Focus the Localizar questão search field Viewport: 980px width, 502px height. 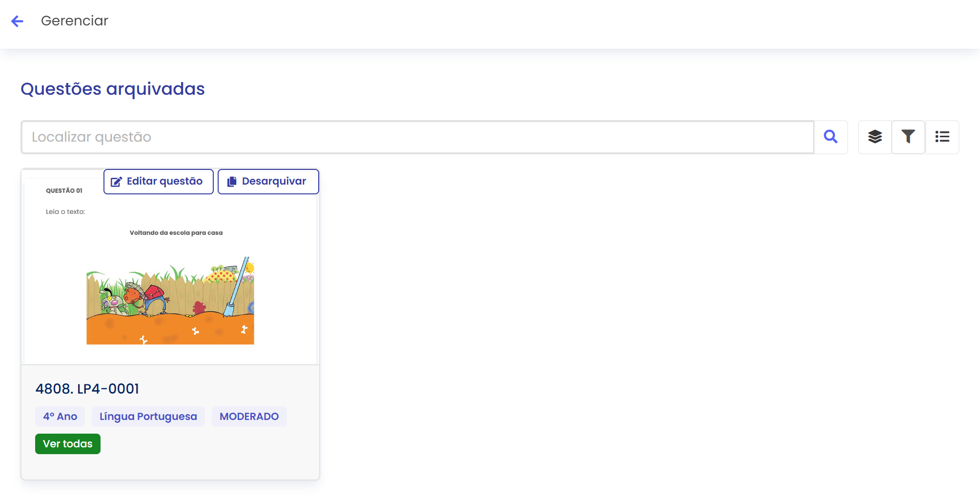pyautogui.click(x=418, y=137)
